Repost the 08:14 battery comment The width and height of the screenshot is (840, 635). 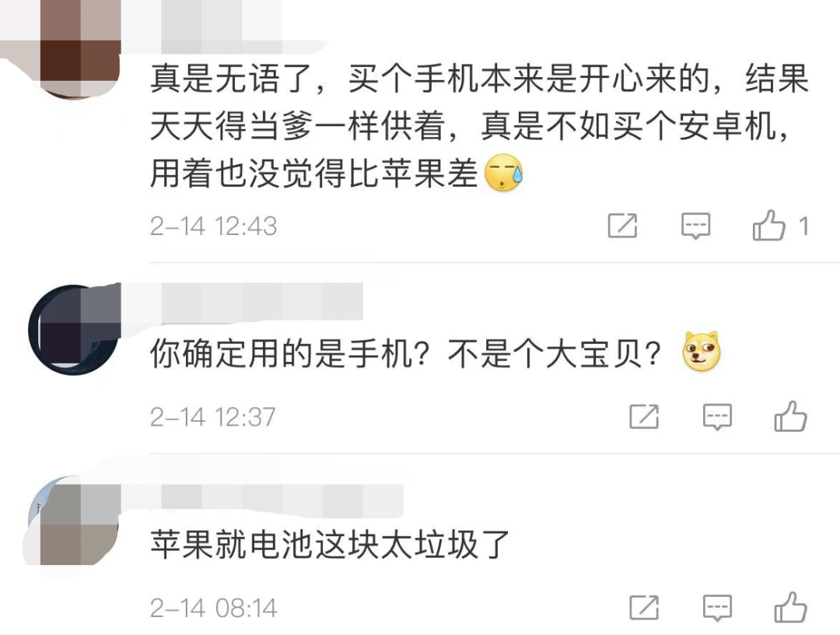644,607
